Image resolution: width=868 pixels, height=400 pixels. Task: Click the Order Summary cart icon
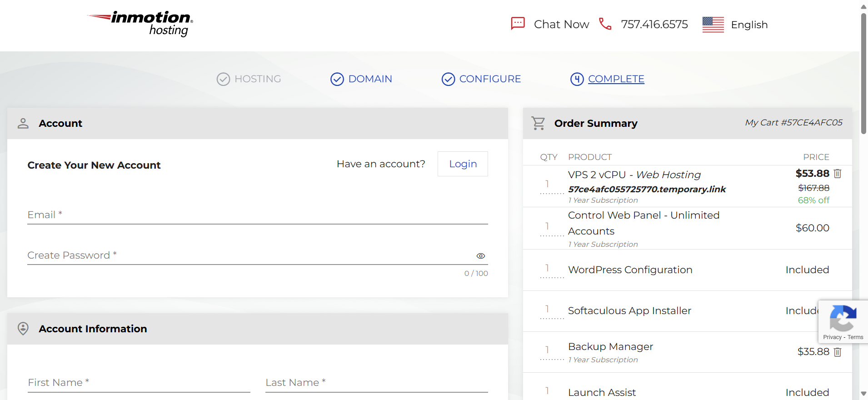pos(539,123)
